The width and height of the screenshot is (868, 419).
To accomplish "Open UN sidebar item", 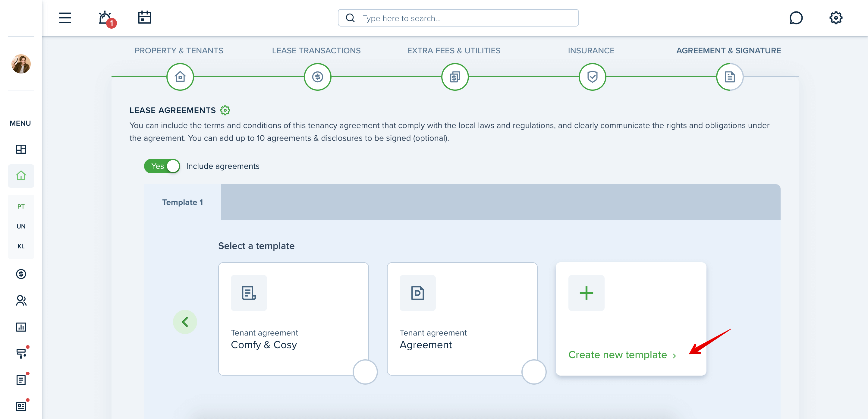I will coord(21,226).
